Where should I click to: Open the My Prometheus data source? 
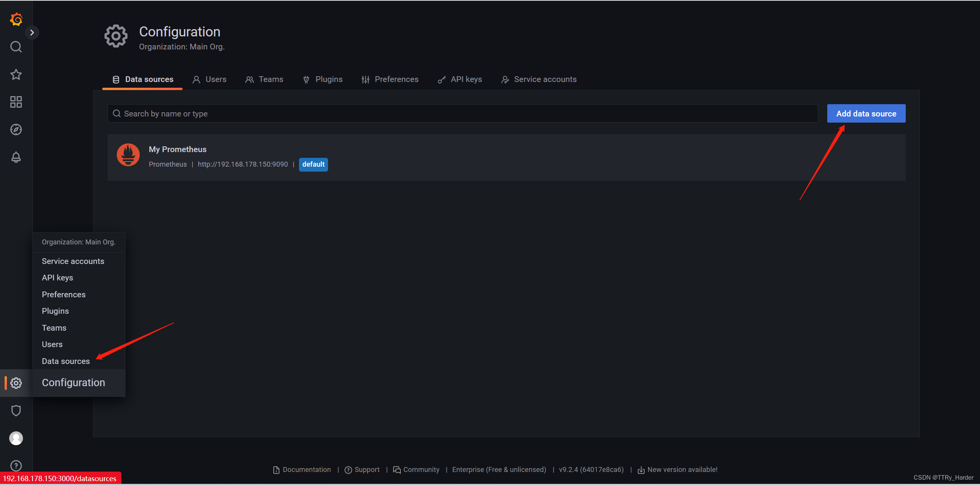506,157
